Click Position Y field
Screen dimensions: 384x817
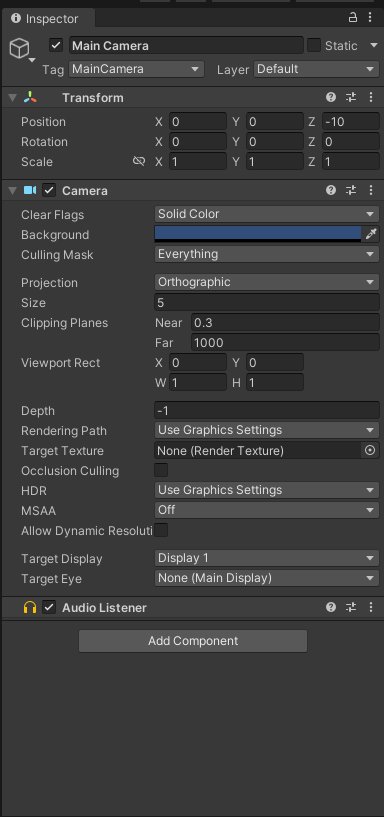pos(275,122)
